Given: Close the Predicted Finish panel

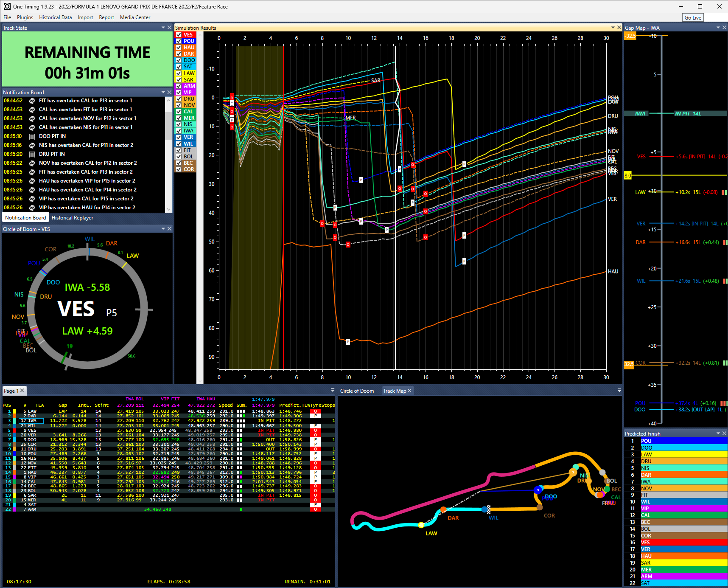Looking at the screenshot, I should [x=724, y=433].
